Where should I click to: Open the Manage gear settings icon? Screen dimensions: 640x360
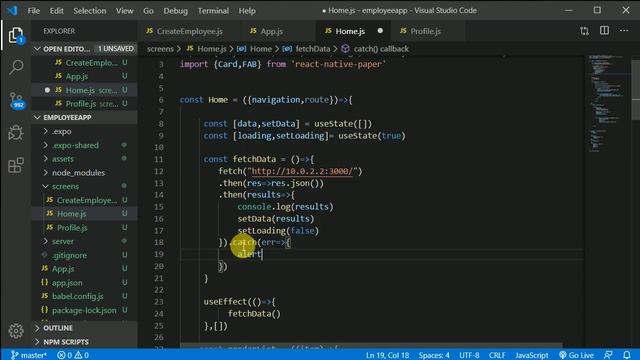pos(16,331)
